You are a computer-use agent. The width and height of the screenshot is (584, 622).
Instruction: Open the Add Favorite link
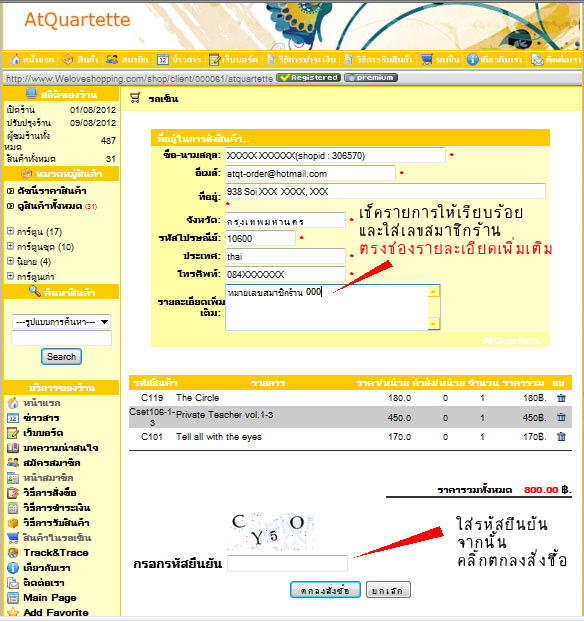tap(56, 612)
